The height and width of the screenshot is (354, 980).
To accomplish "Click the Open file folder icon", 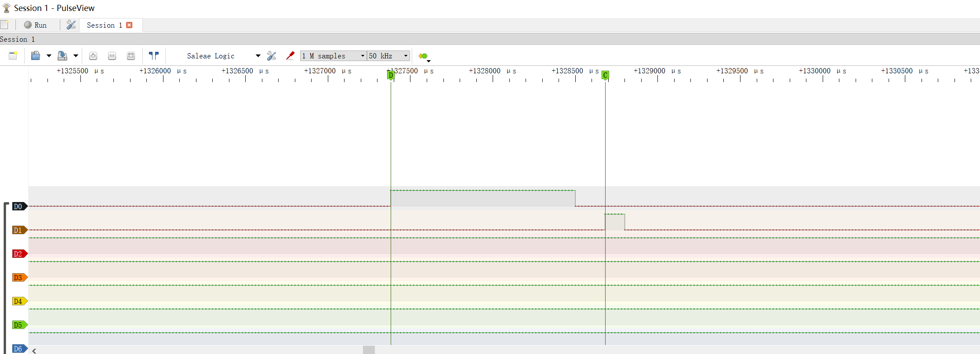I will [36, 56].
